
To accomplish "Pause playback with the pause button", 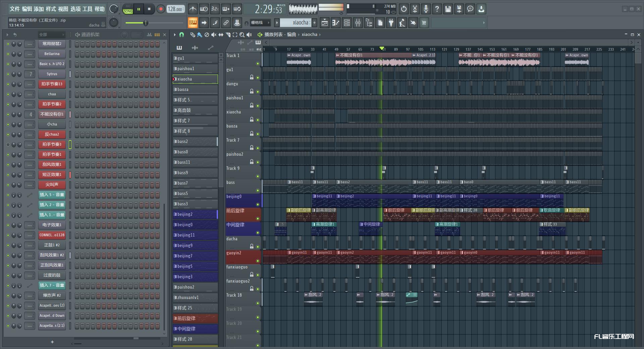I will pos(139,9).
